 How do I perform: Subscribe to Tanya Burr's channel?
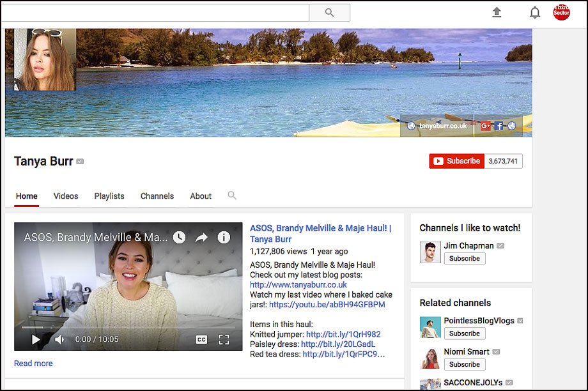(457, 161)
